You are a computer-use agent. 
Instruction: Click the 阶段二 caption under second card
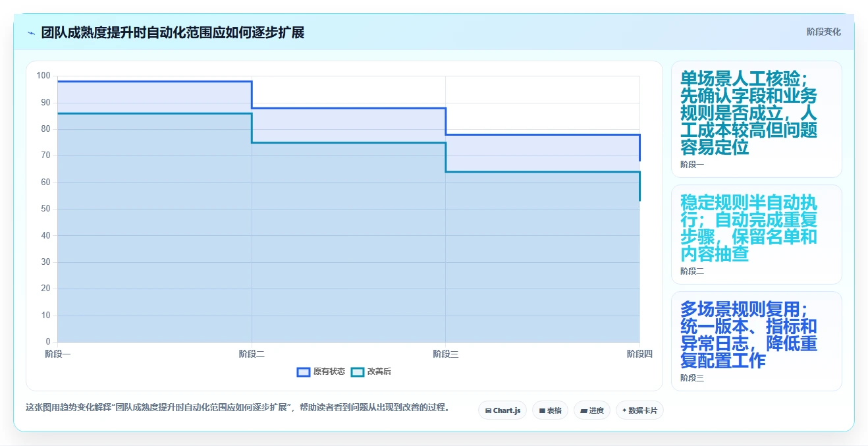[692, 271]
